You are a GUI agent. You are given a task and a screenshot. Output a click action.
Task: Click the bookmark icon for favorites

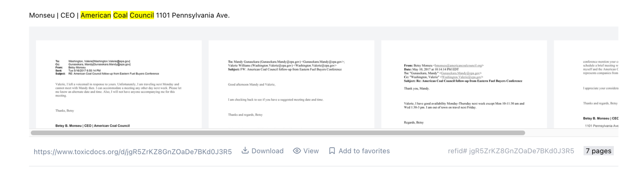(332, 151)
